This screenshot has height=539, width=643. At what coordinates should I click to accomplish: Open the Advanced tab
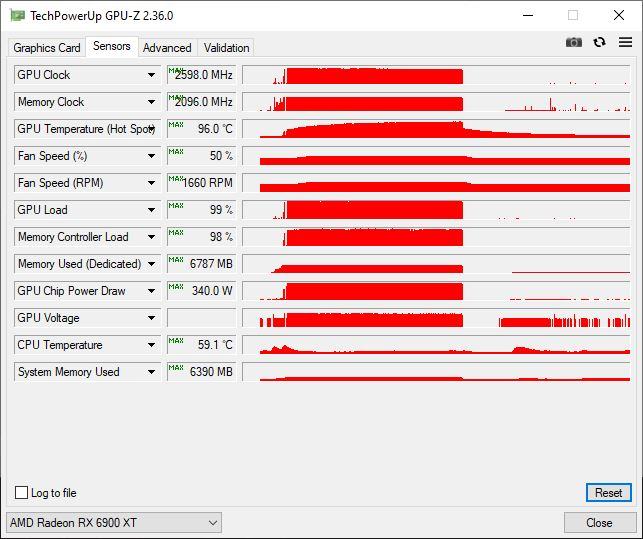pos(167,48)
